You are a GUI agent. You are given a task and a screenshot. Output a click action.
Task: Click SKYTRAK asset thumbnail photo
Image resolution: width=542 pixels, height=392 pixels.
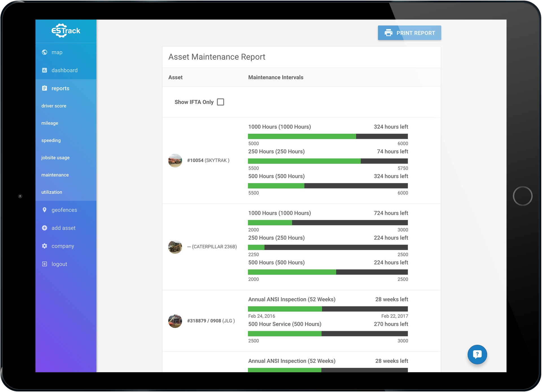point(175,160)
